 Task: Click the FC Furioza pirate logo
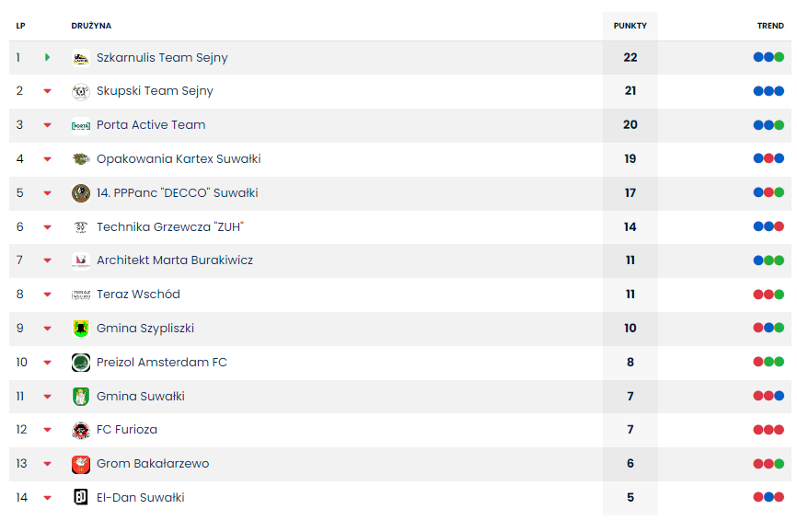pyautogui.click(x=81, y=430)
